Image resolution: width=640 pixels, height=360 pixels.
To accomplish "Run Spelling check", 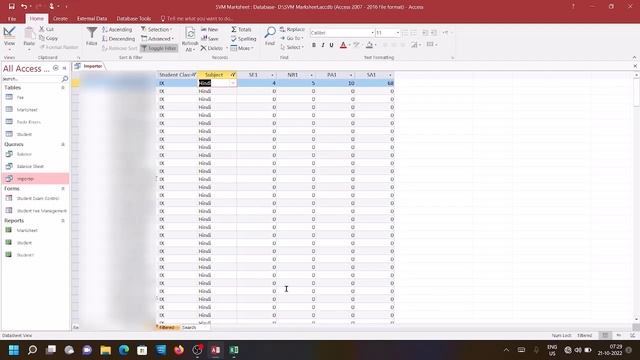I will tap(243, 39).
